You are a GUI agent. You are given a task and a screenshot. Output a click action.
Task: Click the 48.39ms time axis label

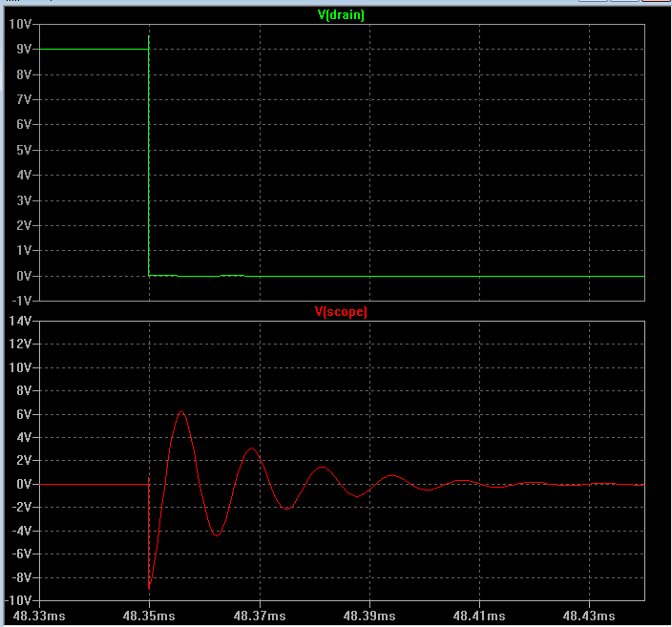coord(369,616)
